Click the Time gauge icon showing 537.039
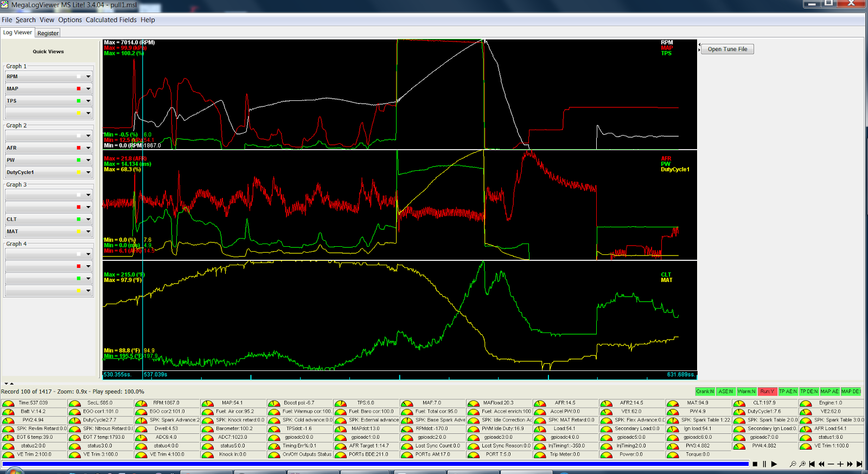This screenshot has height=474, width=868. pyautogui.click(x=8, y=403)
